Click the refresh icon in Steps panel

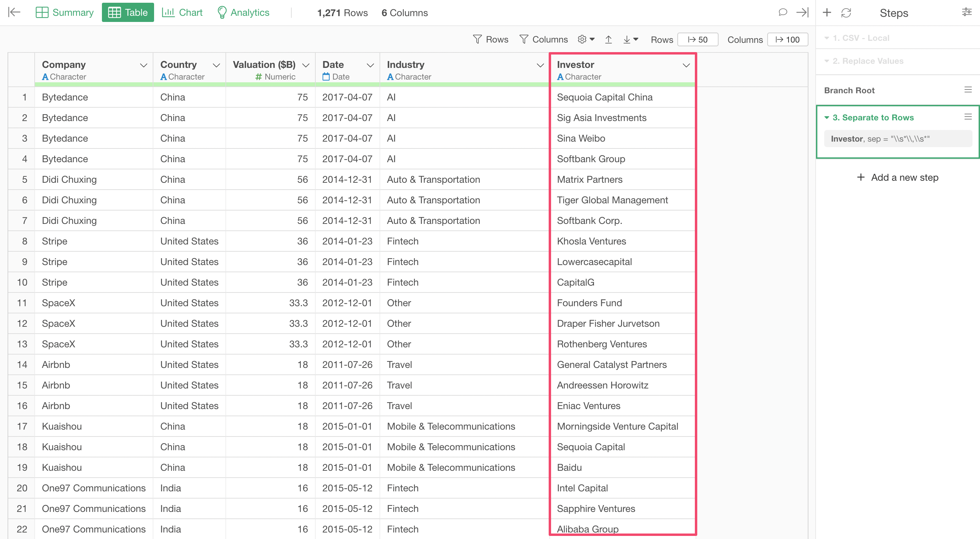846,13
